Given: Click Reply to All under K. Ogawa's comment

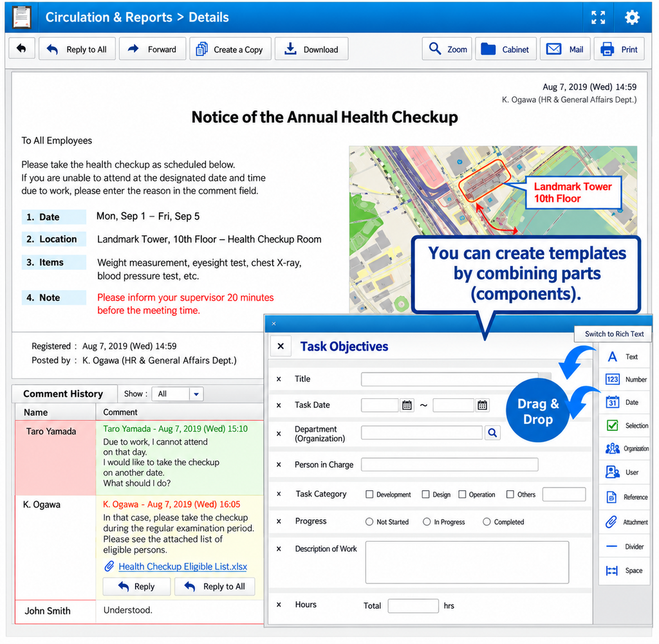Looking at the screenshot, I should 215,587.
